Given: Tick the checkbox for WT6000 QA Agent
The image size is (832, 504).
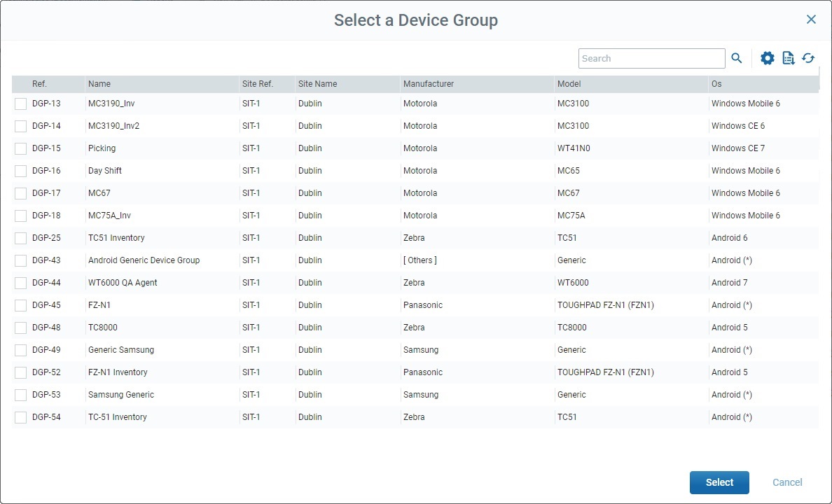Looking at the screenshot, I should click(x=20, y=282).
